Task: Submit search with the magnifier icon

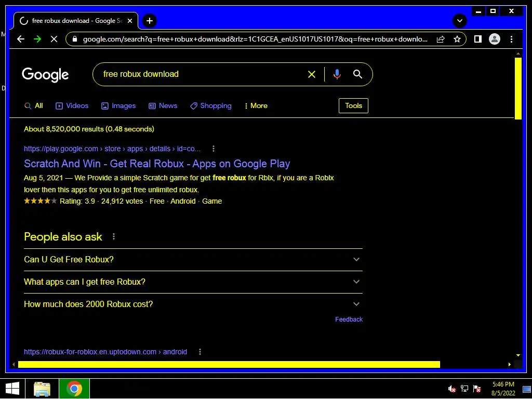Action: pyautogui.click(x=357, y=74)
